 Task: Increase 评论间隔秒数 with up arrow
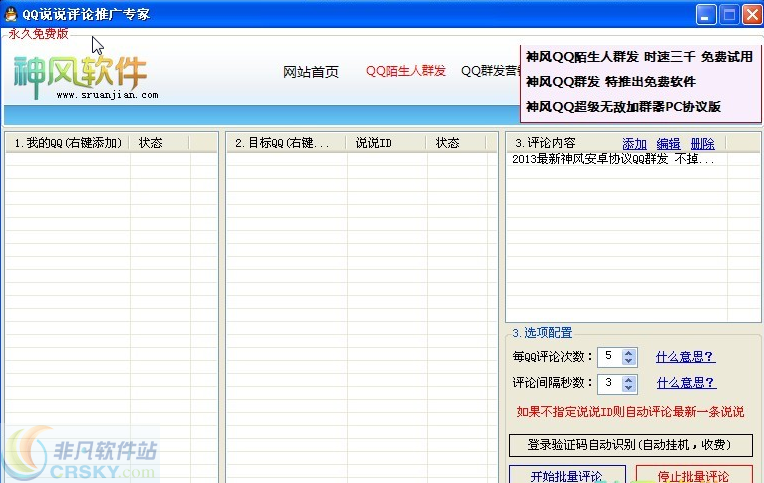point(628,378)
